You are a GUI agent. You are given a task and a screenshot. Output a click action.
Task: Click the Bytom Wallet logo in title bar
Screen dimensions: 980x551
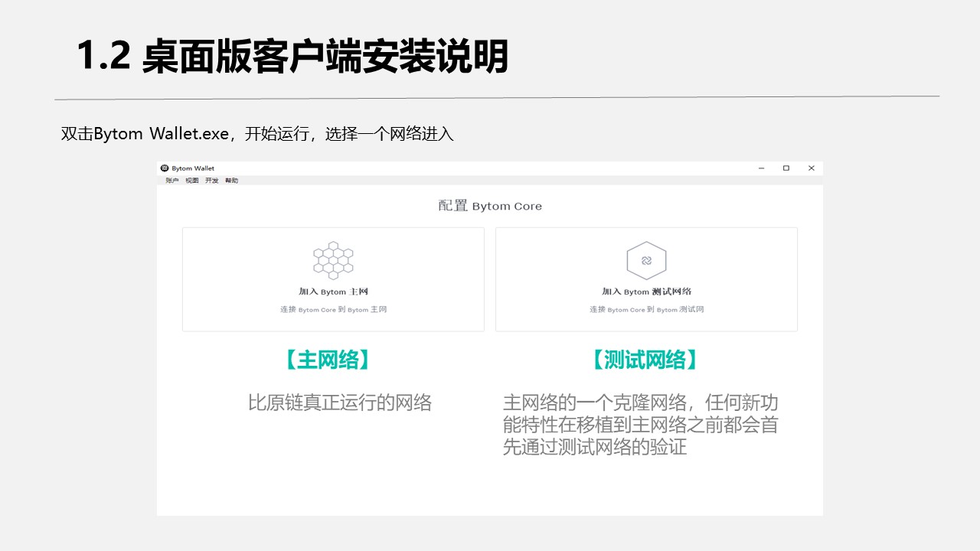click(x=164, y=168)
